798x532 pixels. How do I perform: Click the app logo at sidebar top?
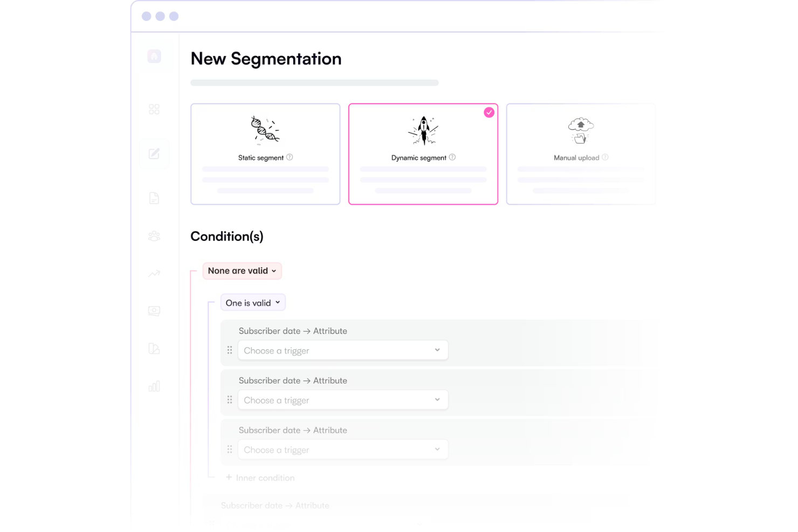154,56
